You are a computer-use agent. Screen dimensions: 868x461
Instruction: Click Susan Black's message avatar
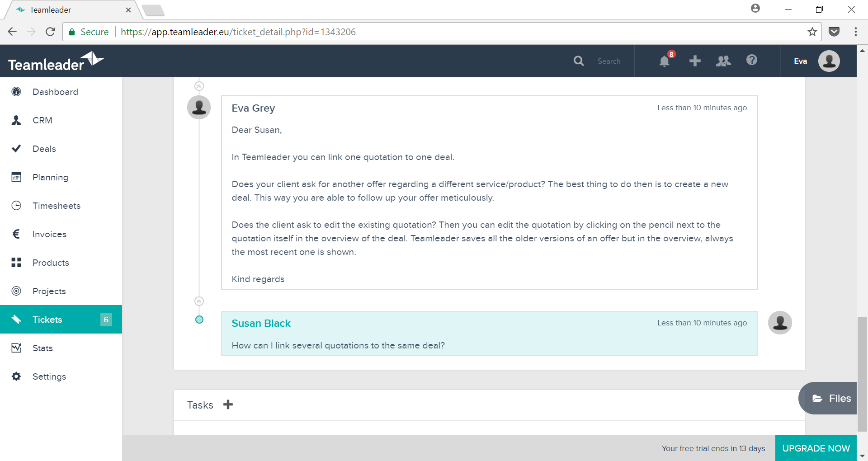coord(780,323)
